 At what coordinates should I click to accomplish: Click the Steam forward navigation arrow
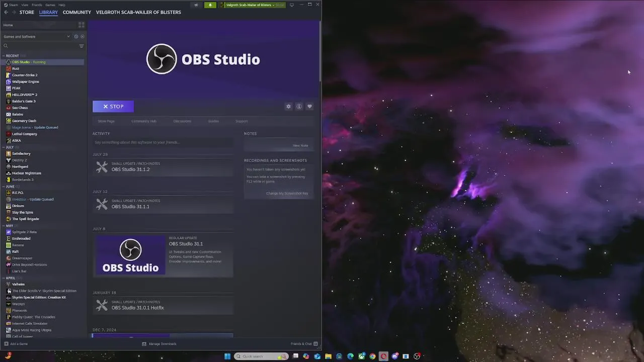pos(14,12)
